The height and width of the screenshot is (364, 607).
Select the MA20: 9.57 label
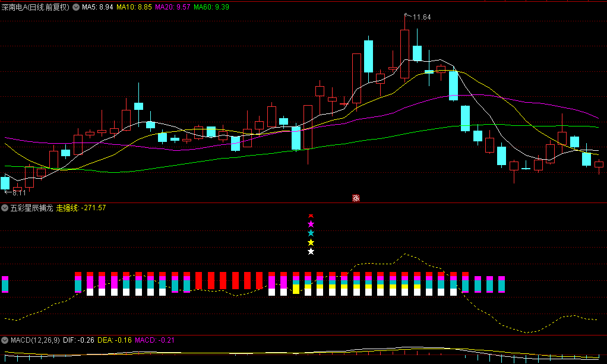173,7
